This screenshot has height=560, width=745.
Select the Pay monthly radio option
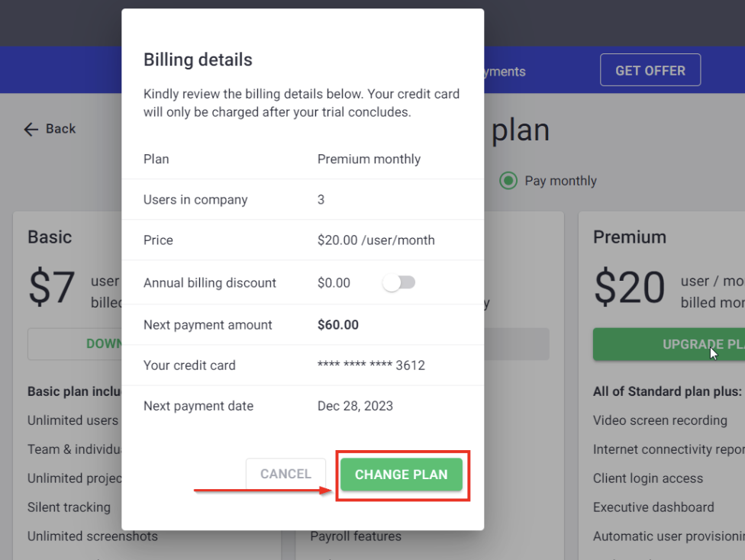(508, 180)
